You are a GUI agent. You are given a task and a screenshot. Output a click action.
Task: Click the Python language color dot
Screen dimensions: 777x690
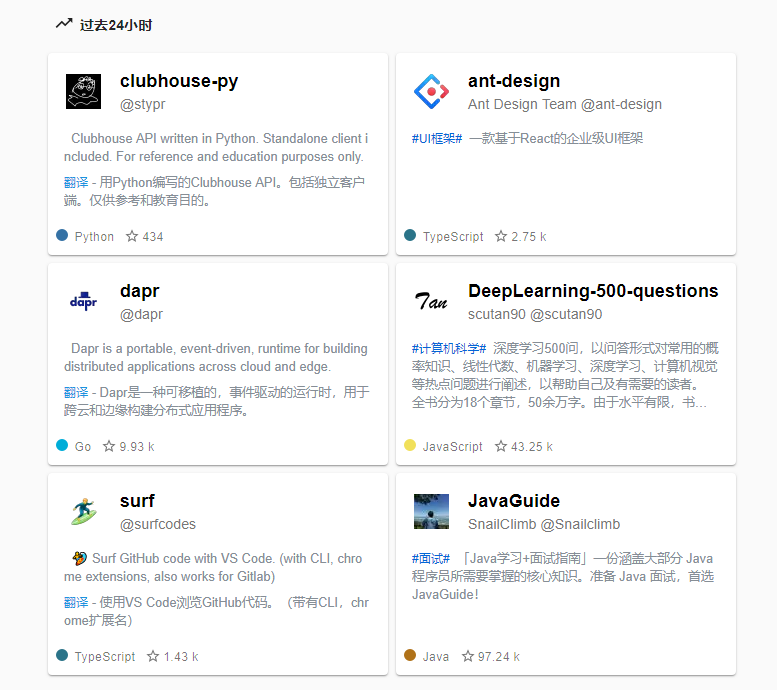62,235
